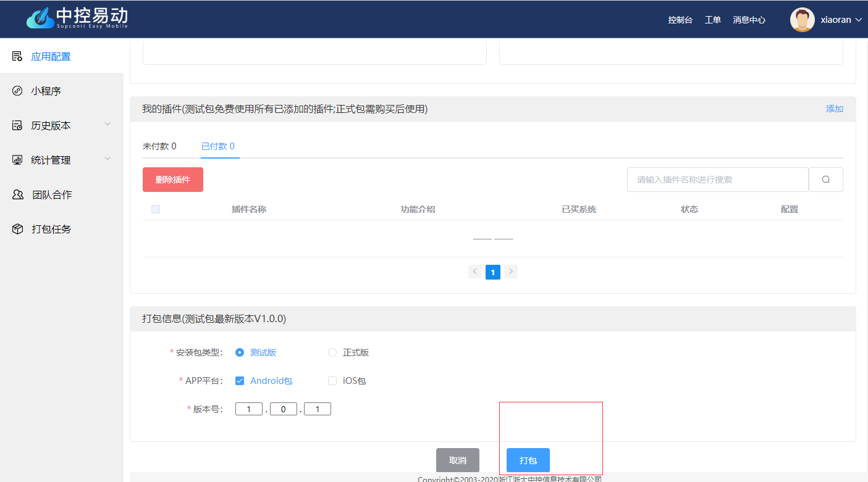Switch to the 已付款 0 tab
868x482 pixels.
pyautogui.click(x=218, y=146)
